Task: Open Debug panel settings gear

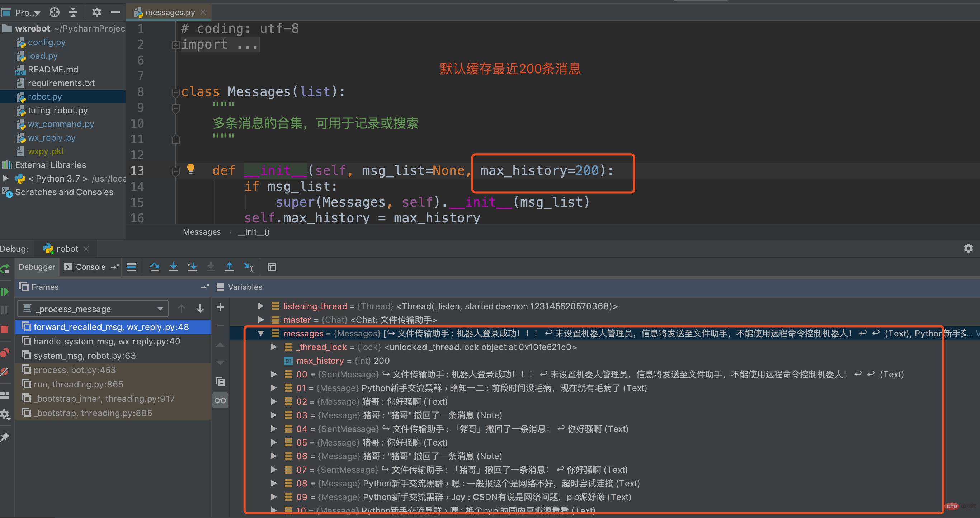Action: coord(968,248)
